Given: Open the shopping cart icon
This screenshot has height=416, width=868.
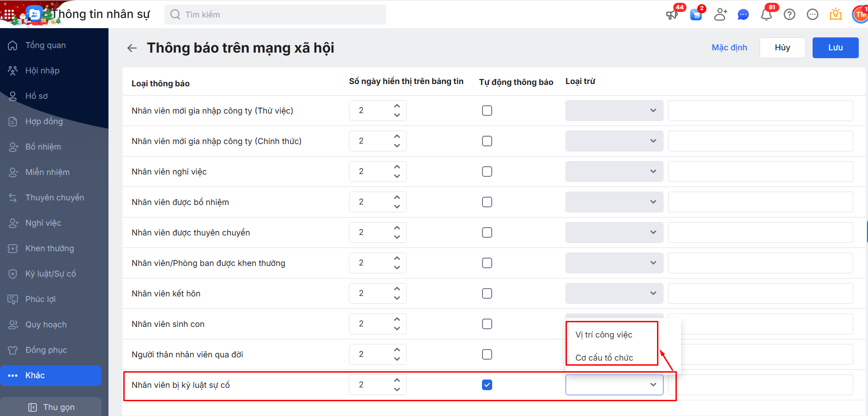Looking at the screenshot, I should pos(696,15).
